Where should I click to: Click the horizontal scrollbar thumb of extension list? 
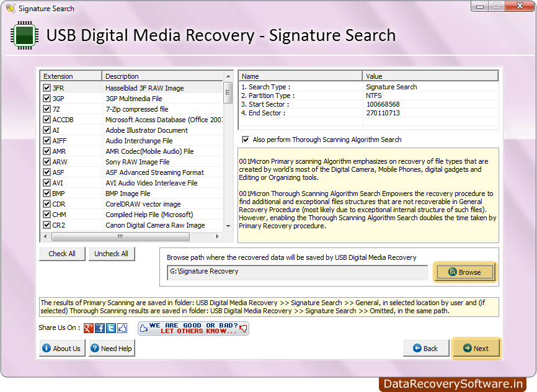(120, 236)
